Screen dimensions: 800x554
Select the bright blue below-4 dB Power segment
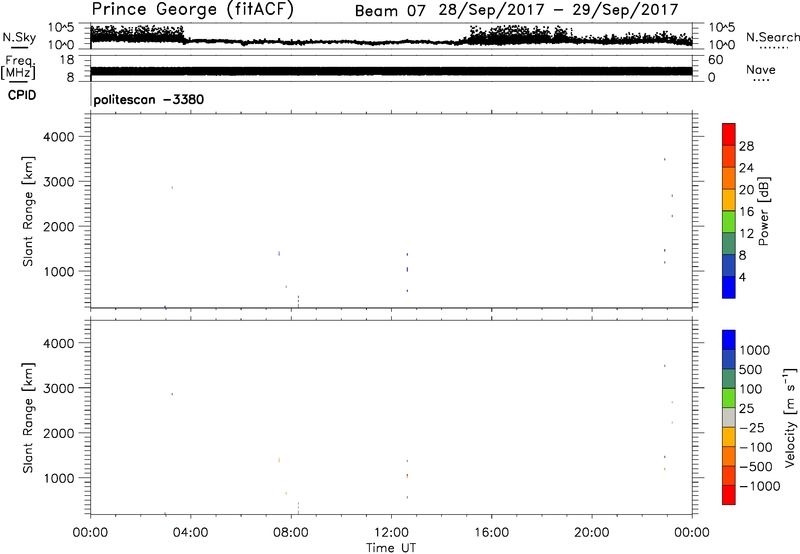(x=729, y=287)
